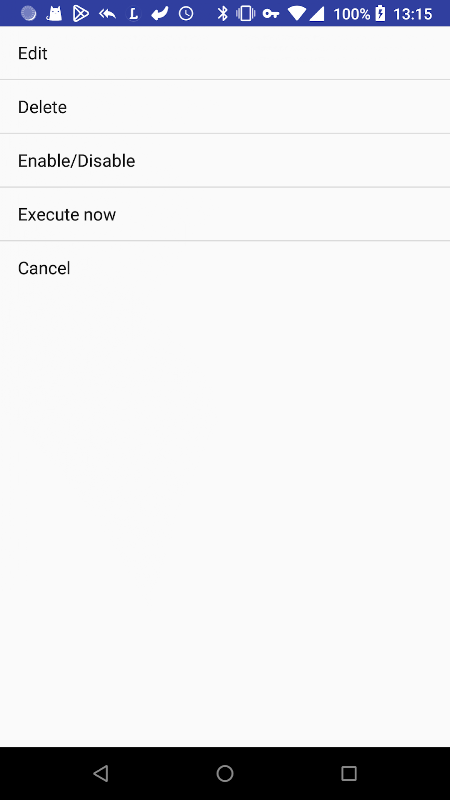Tap the charging battery icon
The width and height of the screenshot is (450, 800).
click(x=381, y=14)
